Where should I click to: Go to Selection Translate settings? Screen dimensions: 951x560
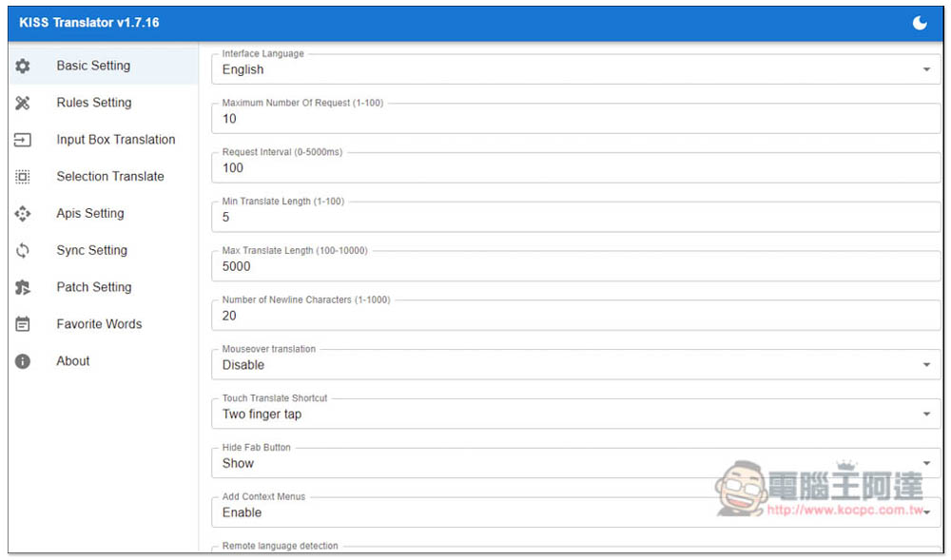pos(104,176)
